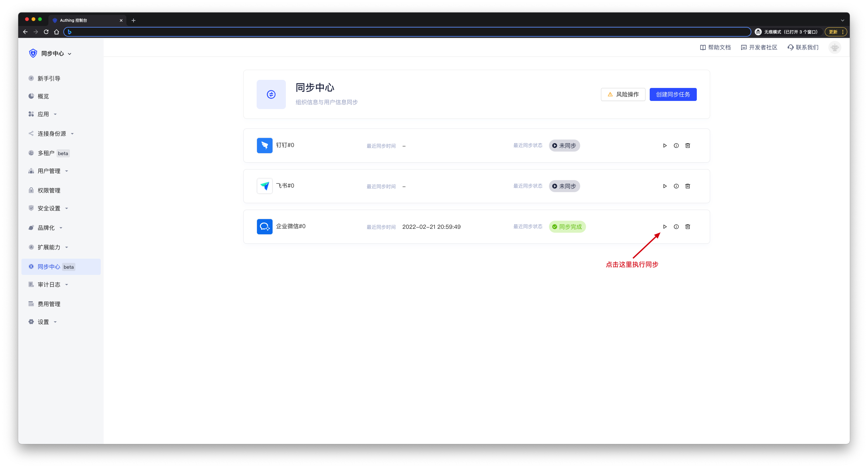Close the Authing 控制台 tab
The width and height of the screenshot is (868, 468).
tap(121, 20)
